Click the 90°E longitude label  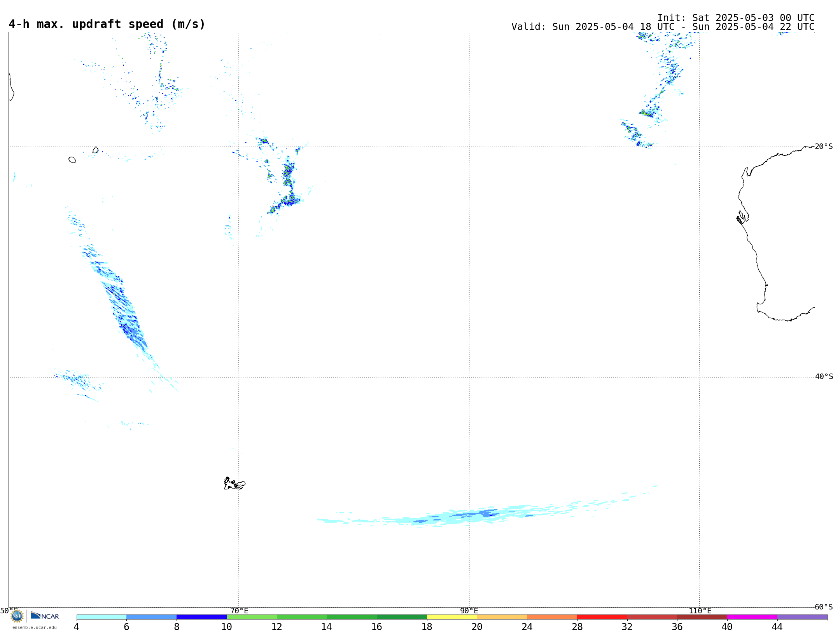pos(469,611)
